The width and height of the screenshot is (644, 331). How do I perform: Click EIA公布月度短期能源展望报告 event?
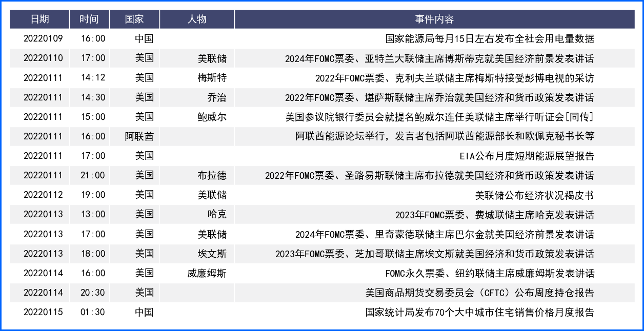pos(527,156)
